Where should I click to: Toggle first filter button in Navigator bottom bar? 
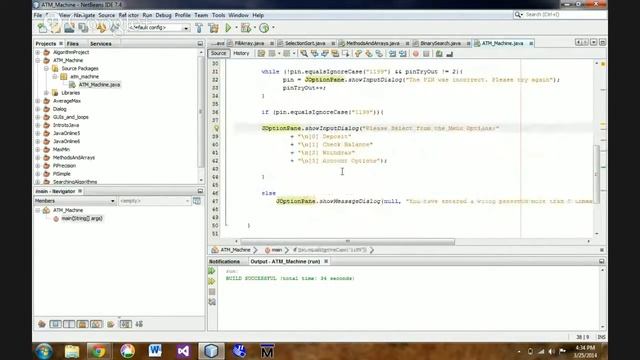point(42,324)
